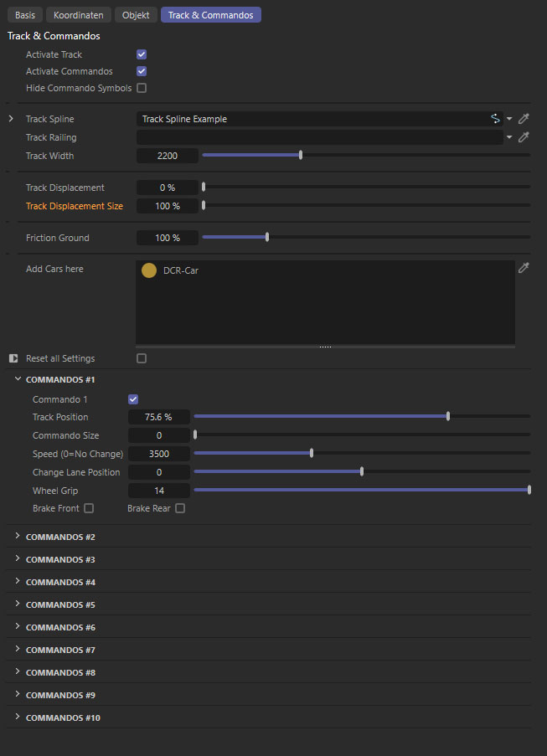Expand the COMMANDOS #5 section
Viewport: 547px width, 756px height.
click(x=18, y=604)
